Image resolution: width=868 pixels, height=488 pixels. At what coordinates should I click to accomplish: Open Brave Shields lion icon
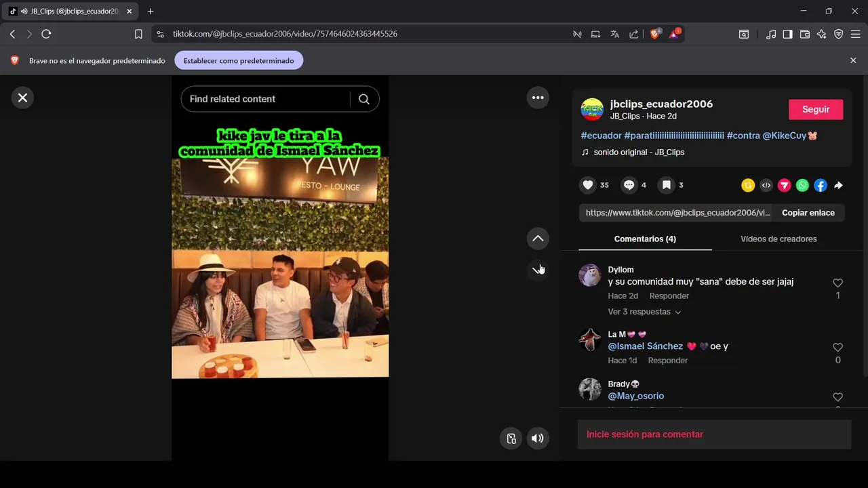655,34
